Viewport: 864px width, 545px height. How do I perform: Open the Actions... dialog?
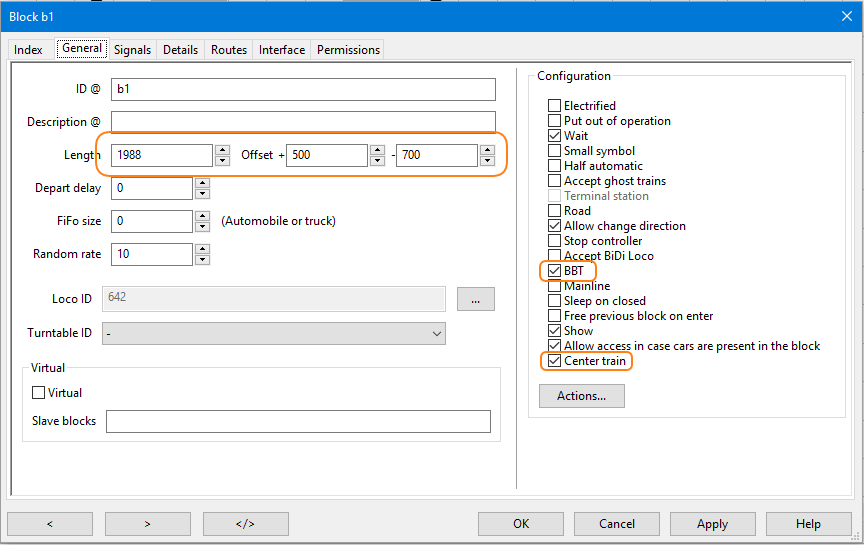click(581, 396)
